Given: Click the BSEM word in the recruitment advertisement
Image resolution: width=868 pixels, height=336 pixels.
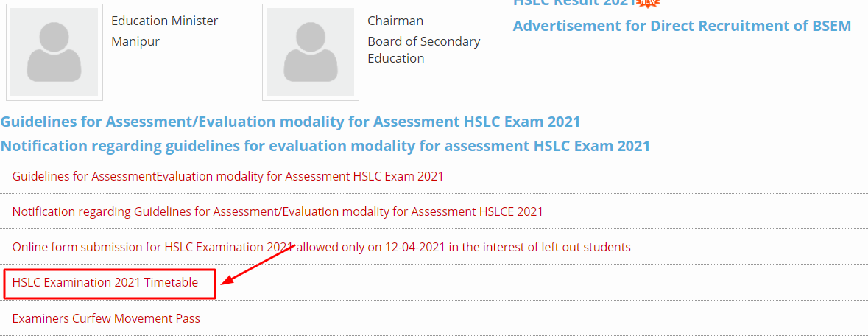Looking at the screenshot, I should coord(831,26).
